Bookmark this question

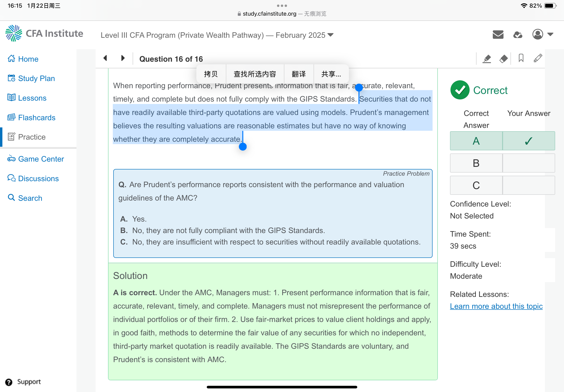click(x=521, y=58)
